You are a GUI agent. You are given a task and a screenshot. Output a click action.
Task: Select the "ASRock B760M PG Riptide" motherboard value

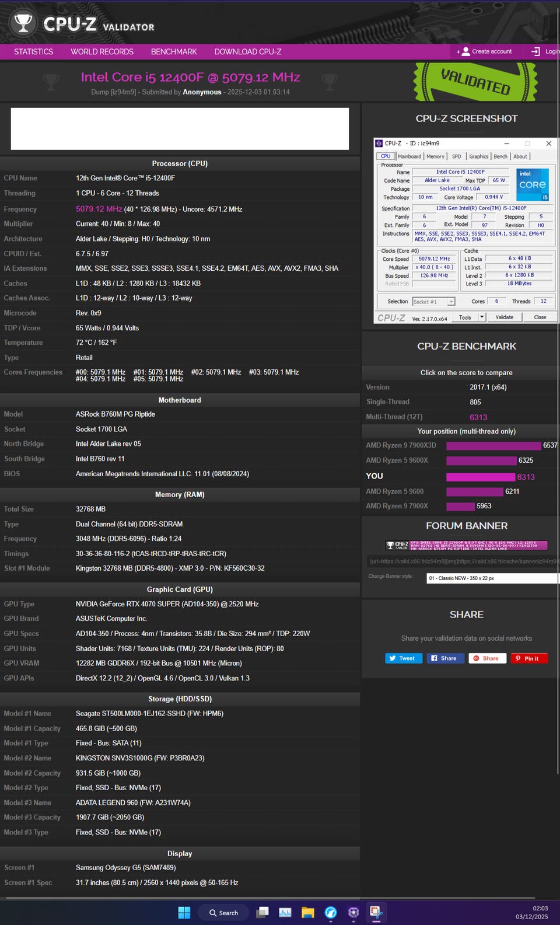pos(116,414)
